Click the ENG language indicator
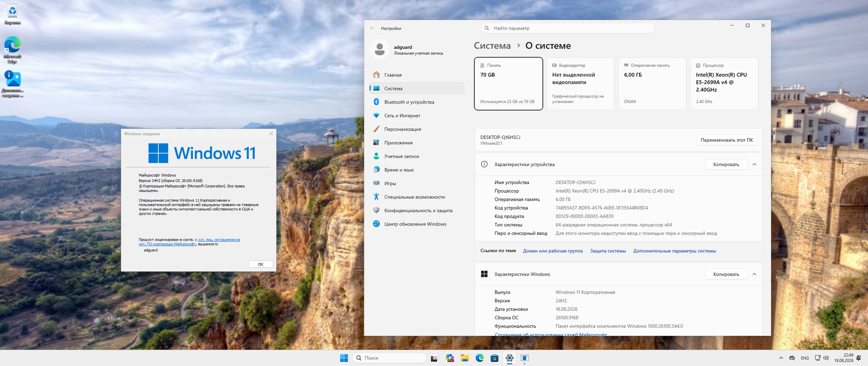 (x=805, y=358)
